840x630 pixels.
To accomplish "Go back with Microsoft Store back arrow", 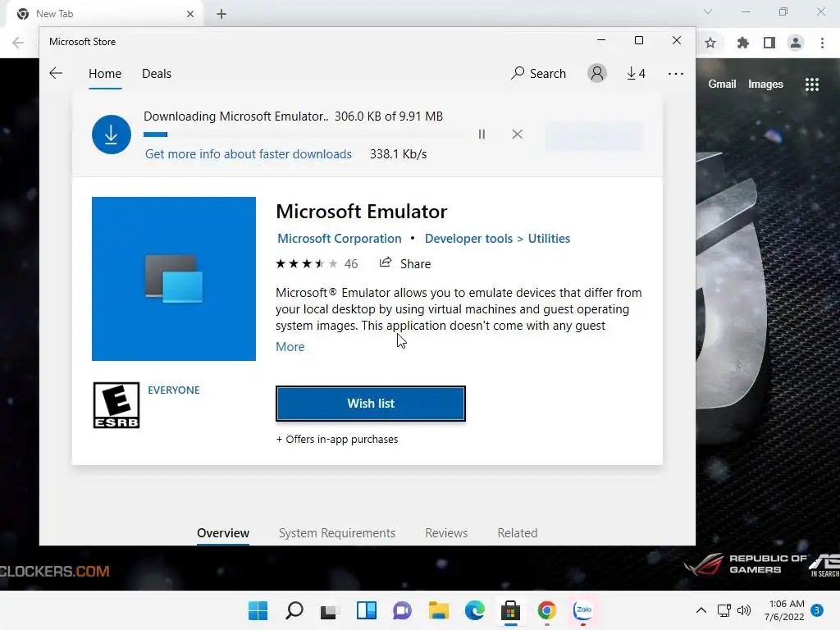I will [56, 73].
